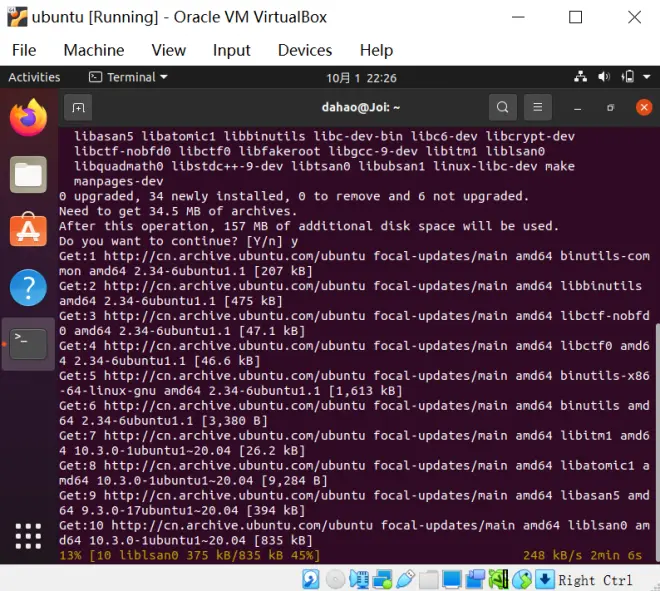Image resolution: width=660 pixels, height=591 pixels.
Task: Expand the system menu arrow
Action: point(647,77)
